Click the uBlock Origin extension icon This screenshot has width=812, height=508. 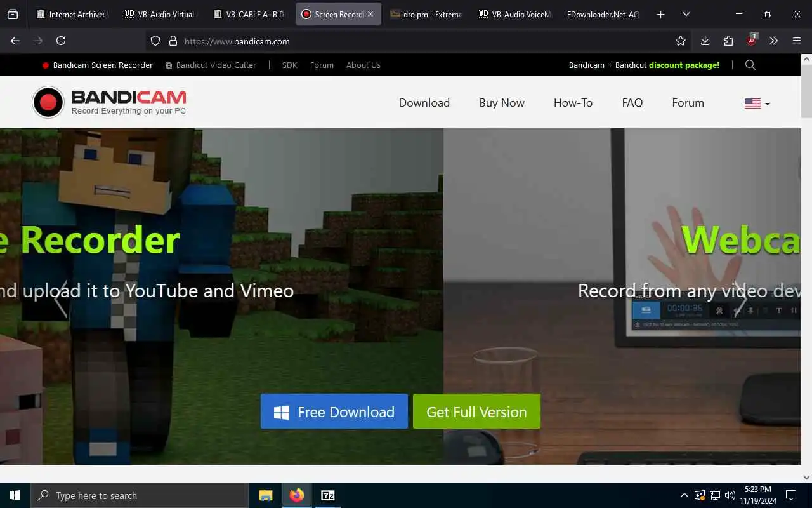[x=751, y=40]
